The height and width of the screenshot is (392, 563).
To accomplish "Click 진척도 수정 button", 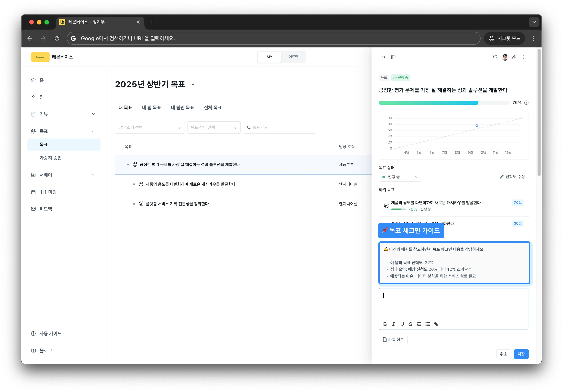I will click(512, 177).
